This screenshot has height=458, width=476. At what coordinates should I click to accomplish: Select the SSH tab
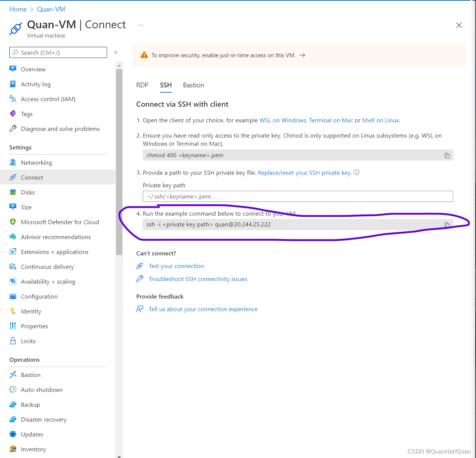[166, 85]
